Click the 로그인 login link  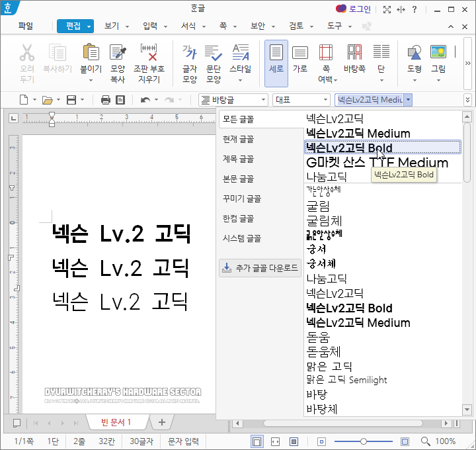(360, 9)
